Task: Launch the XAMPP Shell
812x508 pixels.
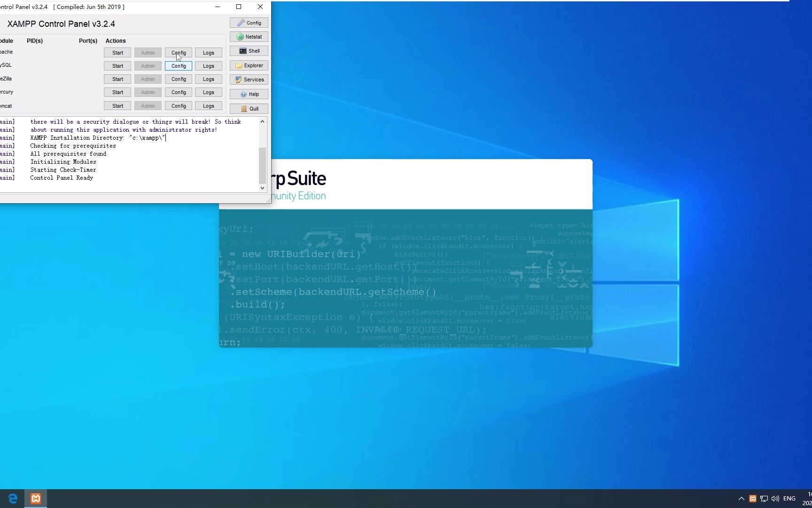Action: click(249, 51)
